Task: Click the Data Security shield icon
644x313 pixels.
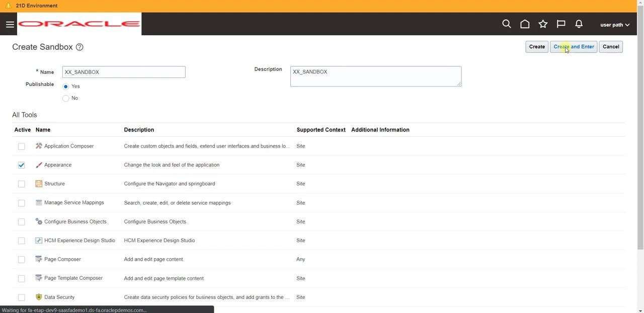Action: tap(39, 297)
